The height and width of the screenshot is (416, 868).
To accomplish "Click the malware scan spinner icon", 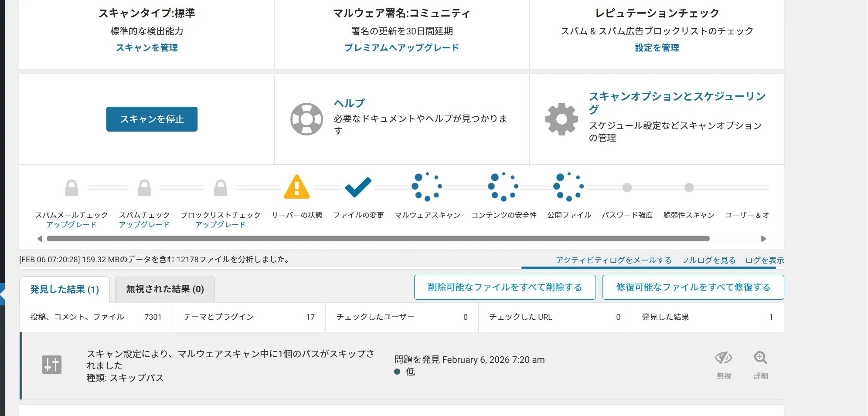I will coord(427,187).
